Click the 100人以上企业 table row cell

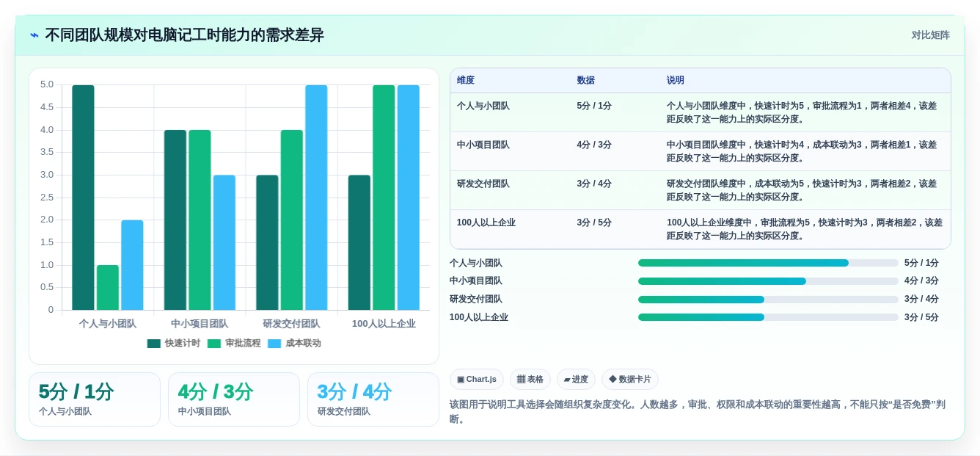(486, 222)
